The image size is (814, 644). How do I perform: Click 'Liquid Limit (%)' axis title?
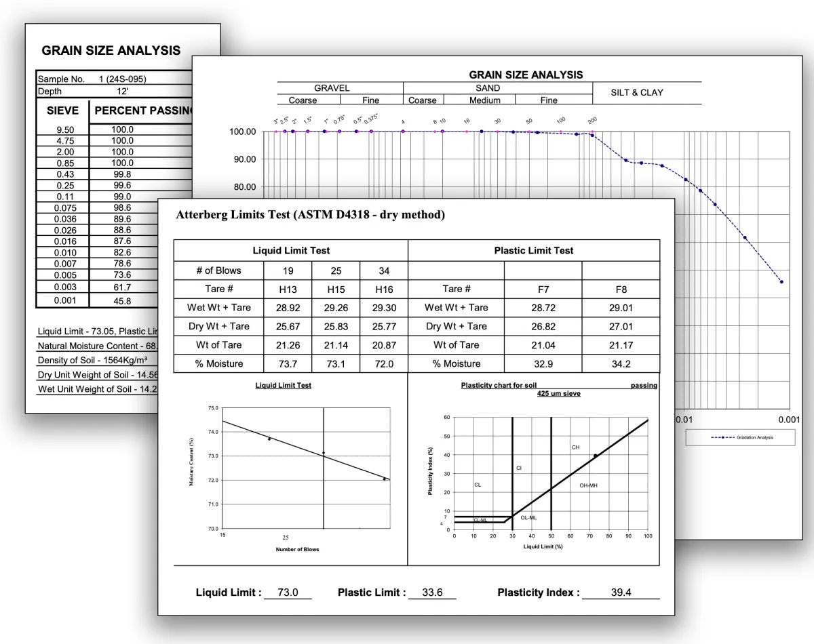pyautogui.click(x=543, y=546)
